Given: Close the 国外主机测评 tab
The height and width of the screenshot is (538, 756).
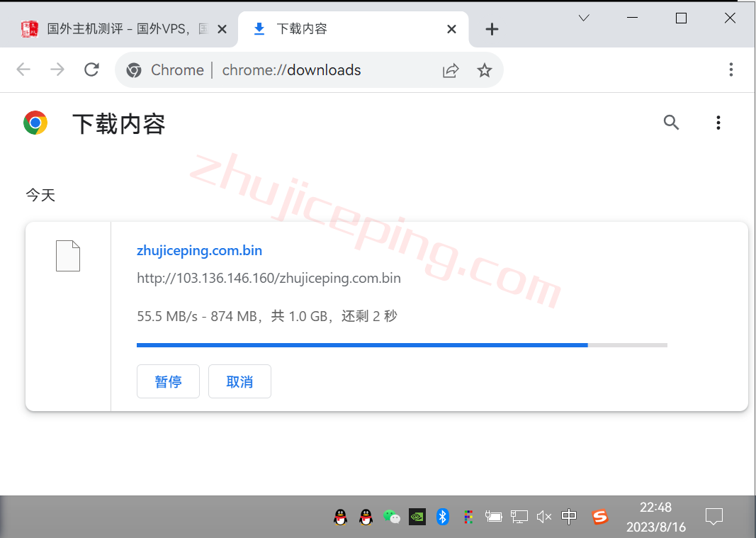Looking at the screenshot, I should click(x=222, y=30).
